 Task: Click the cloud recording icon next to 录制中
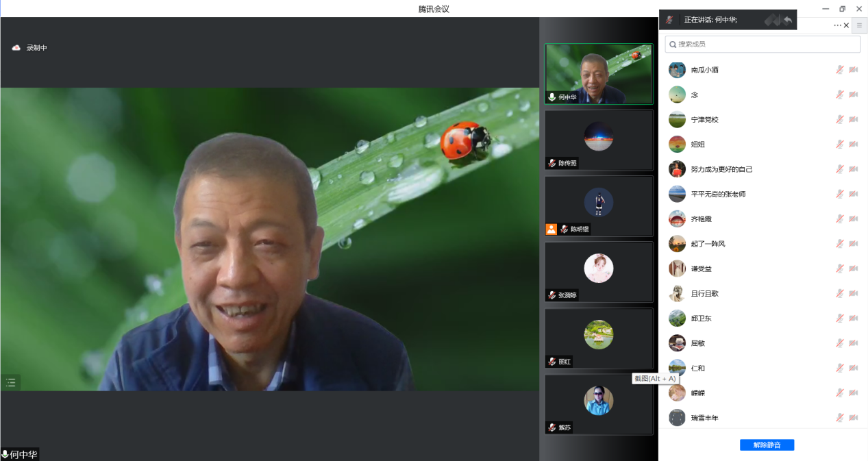coord(16,48)
